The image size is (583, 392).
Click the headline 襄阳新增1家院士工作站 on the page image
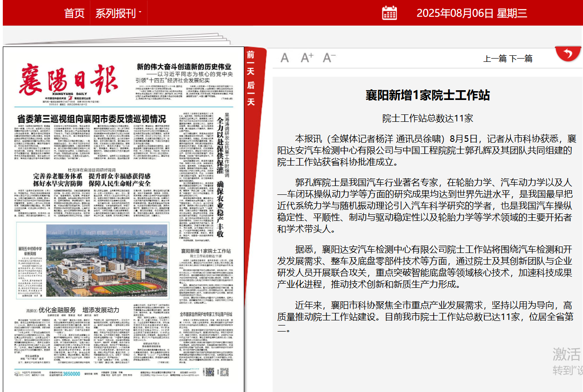click(x=206, y=251)
